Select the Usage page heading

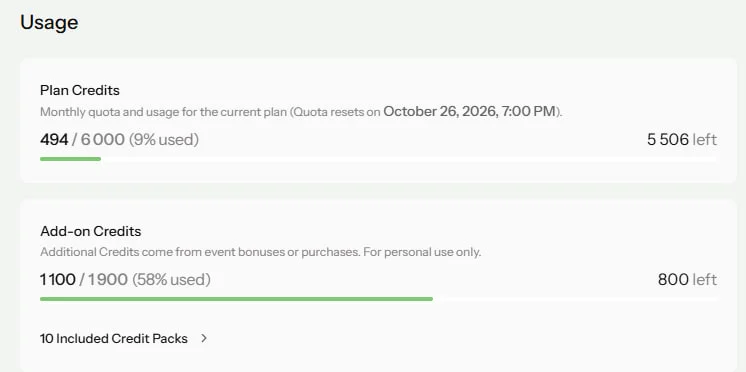click(49, 22)
